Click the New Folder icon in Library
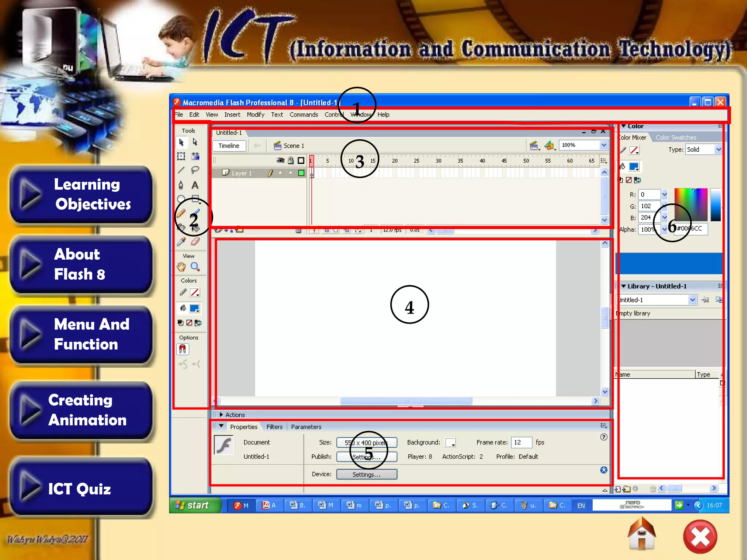The width and height of the screenshot is (747, 560). [627, 489]
